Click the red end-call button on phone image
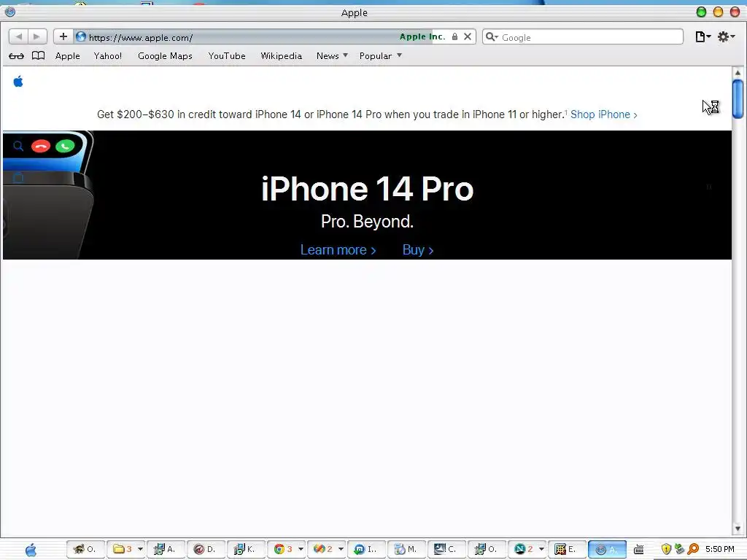Image resolution: width=747 pixels, height=560 pixels. point(41,146)
